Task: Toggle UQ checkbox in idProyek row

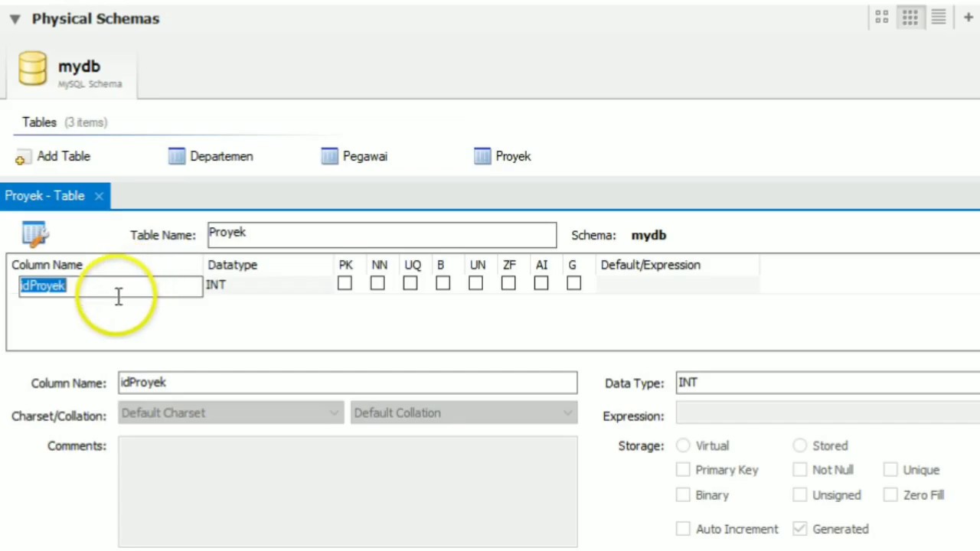Action: pos(410,284)
